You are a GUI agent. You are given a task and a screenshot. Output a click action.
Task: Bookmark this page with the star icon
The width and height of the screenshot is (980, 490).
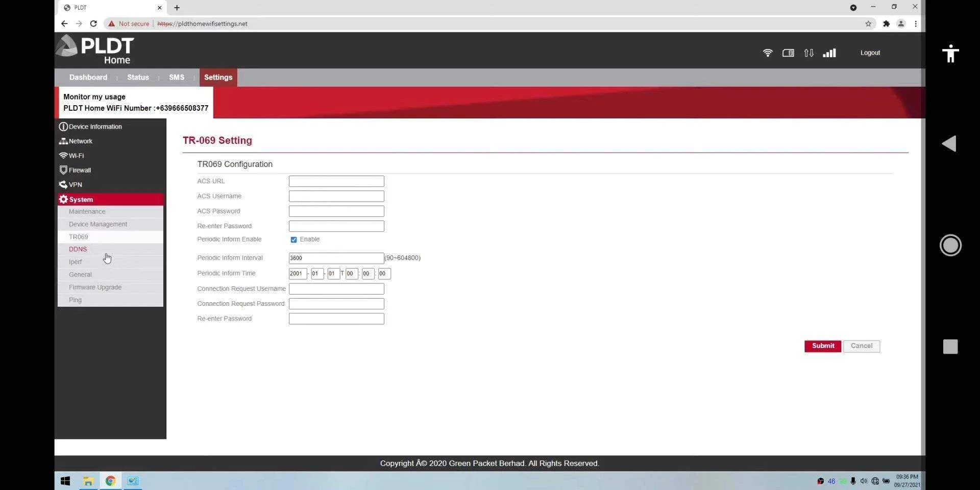point(868,23)
